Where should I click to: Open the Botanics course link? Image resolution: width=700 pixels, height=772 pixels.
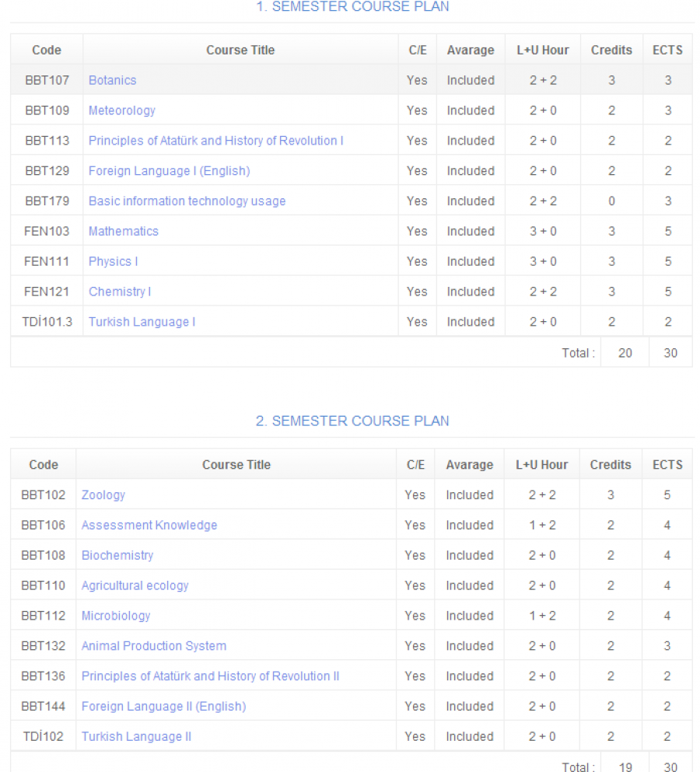click(x=112, y=80)
